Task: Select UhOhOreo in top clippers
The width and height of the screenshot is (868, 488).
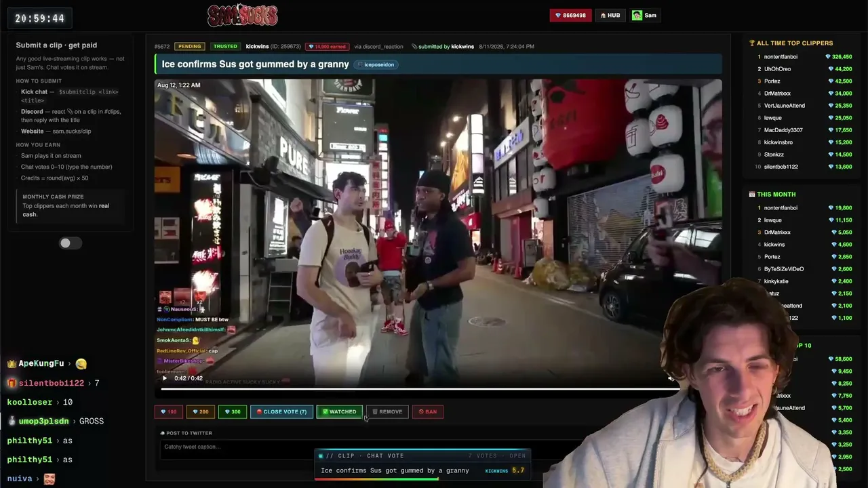Action: [x=777, y=69]
